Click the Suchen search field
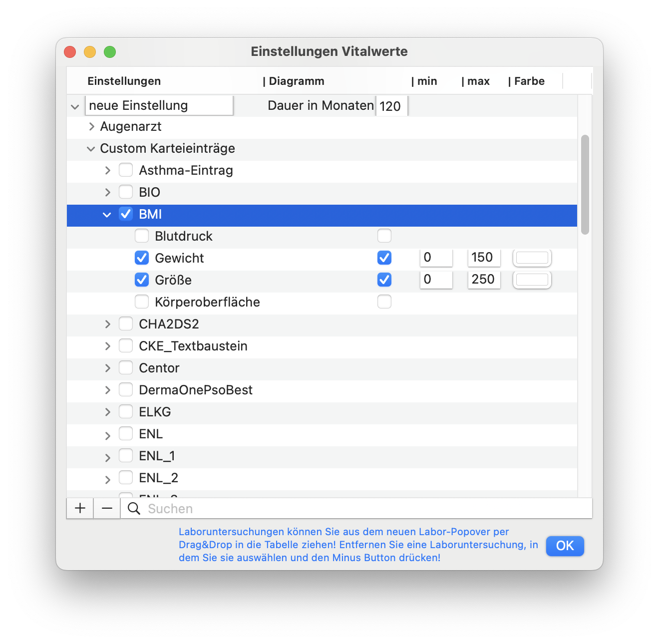659x644 pixels. [x=356, y=508]
